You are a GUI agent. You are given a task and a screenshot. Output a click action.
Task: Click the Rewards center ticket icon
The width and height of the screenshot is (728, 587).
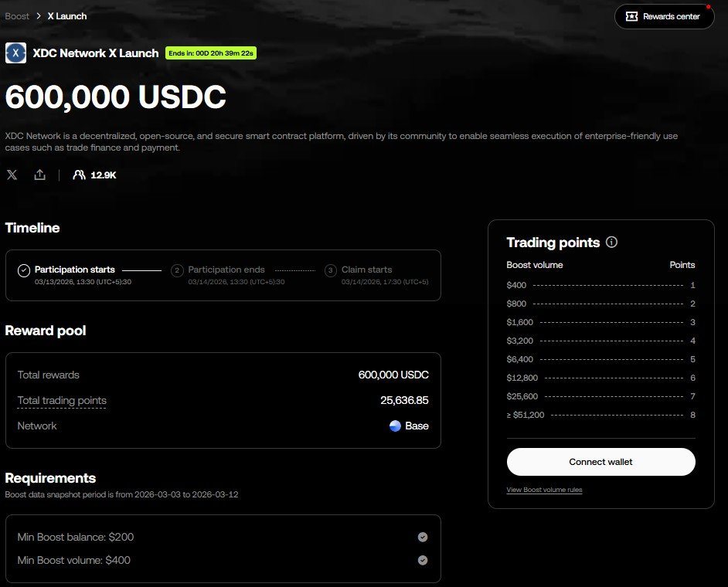tap(631, 17)
